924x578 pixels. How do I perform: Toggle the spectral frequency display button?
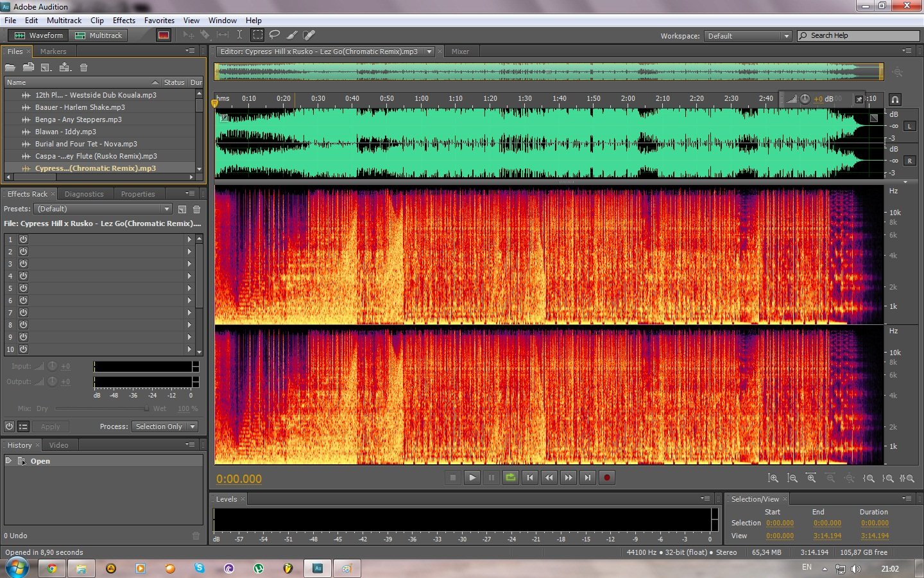click(x=164, y=35)
